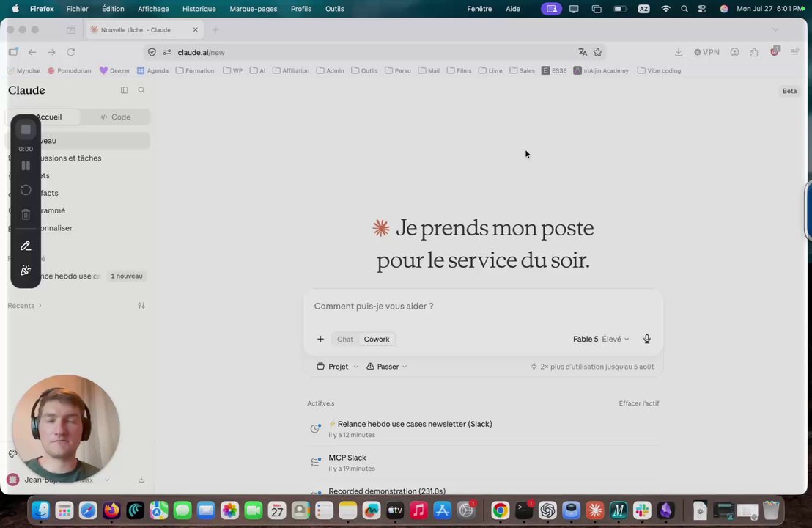Viewport: 812px width, 528px height.
Task: Open the Pomodorian bookmark
Action: tap(69, 70)
